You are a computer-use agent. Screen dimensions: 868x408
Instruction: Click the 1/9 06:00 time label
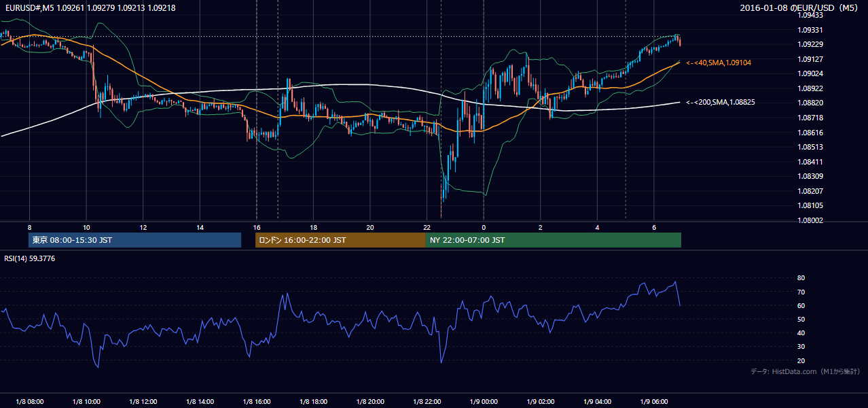(654, 402)
